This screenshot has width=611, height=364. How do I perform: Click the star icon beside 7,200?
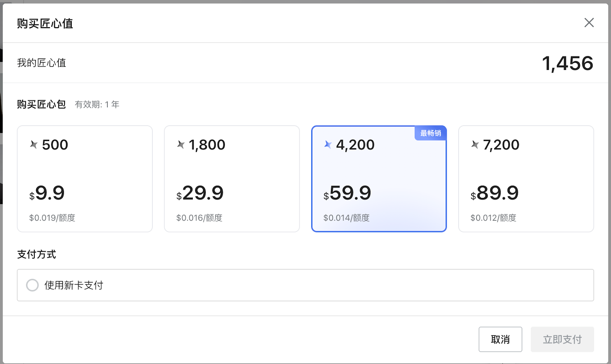pyautogui.click(x=475, y=144)
